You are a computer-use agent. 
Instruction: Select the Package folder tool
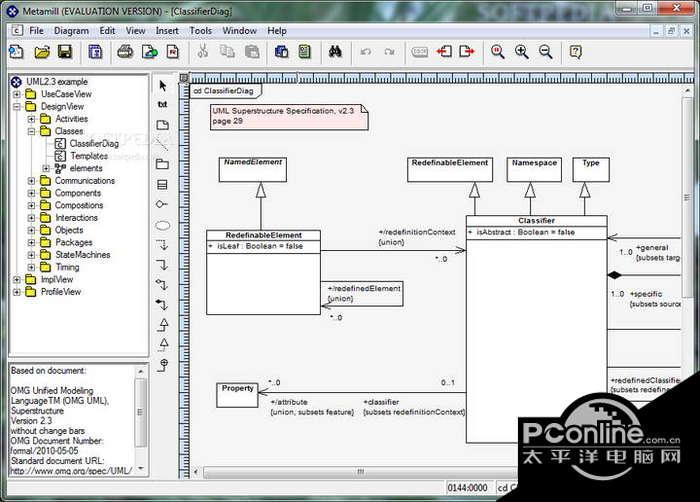[x=162, y=164]
